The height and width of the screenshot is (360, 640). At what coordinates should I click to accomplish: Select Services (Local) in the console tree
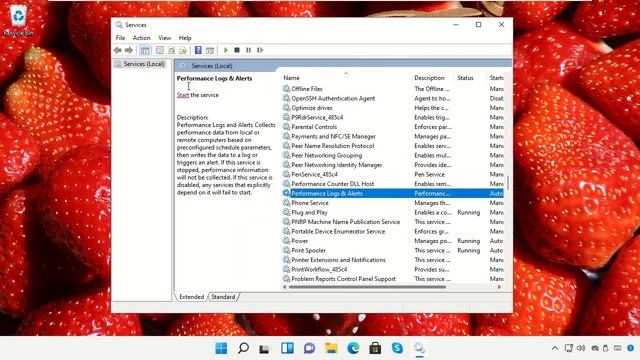tap(140, 64)
